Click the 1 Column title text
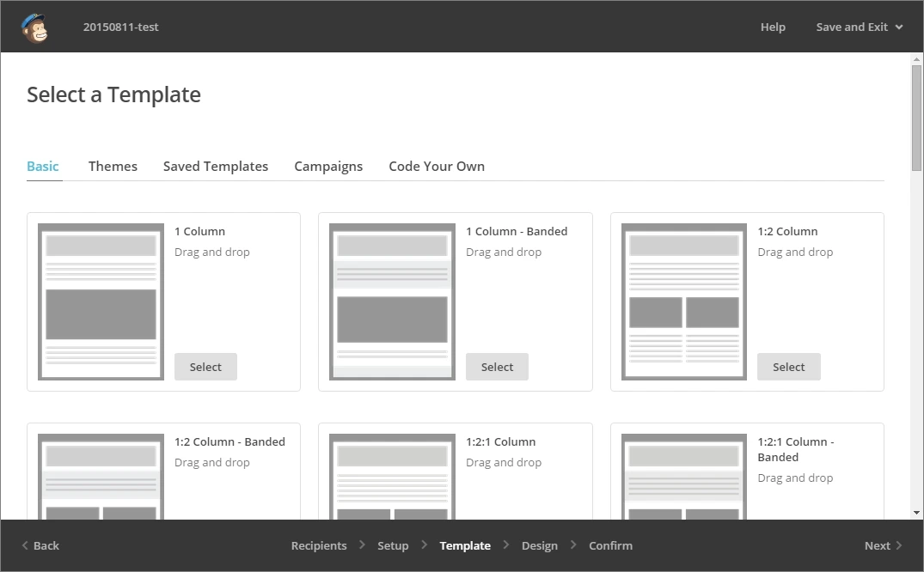The width and height of the screenshot is (924, 572). pyautogui.click(x=199, y=232)
